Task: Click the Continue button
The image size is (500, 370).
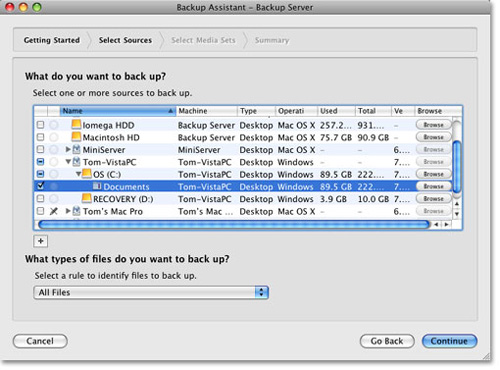Action: [449, 341]
